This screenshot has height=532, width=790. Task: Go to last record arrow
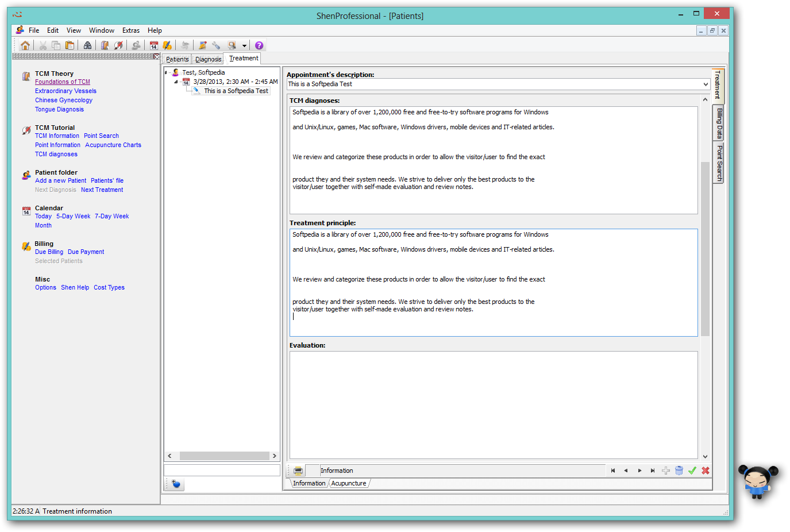653,471
